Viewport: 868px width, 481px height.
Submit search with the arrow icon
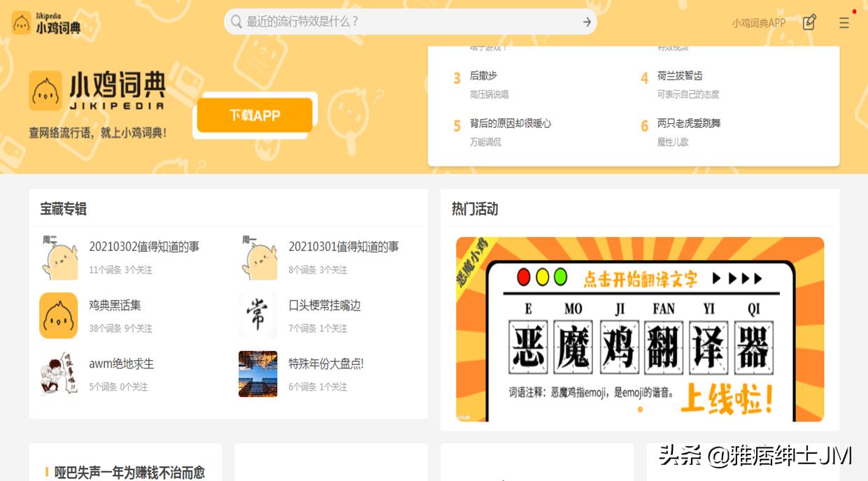coord(587,22)
